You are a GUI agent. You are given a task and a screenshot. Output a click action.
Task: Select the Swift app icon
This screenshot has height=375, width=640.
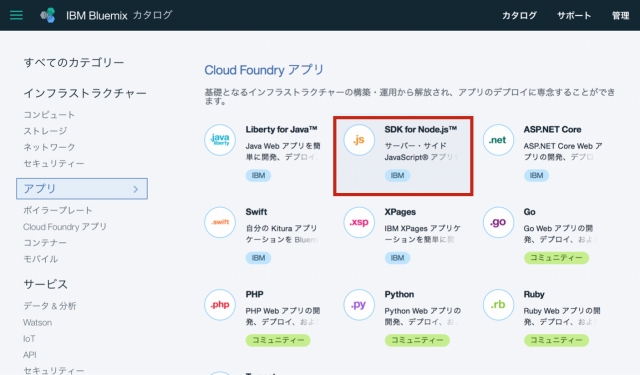(x=220, y=222)
